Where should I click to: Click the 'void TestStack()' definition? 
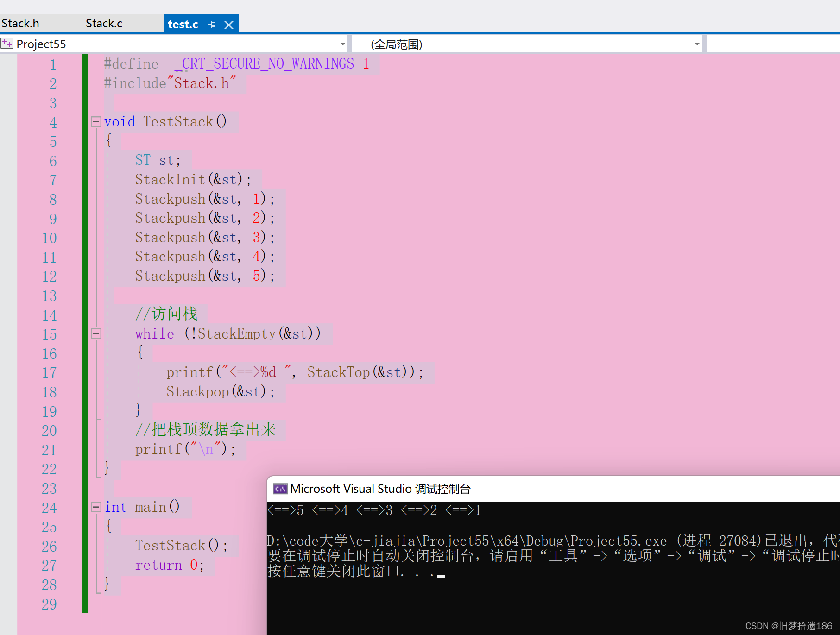[165, 121]
